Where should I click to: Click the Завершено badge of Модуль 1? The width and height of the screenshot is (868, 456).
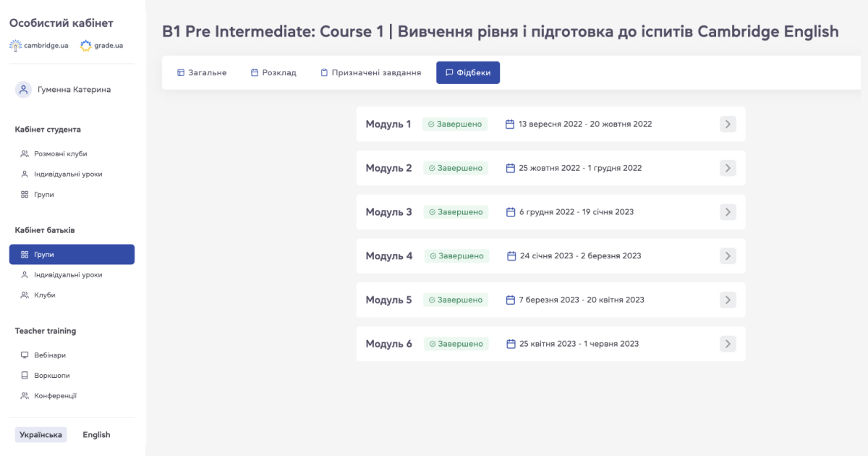click(455, 124)
